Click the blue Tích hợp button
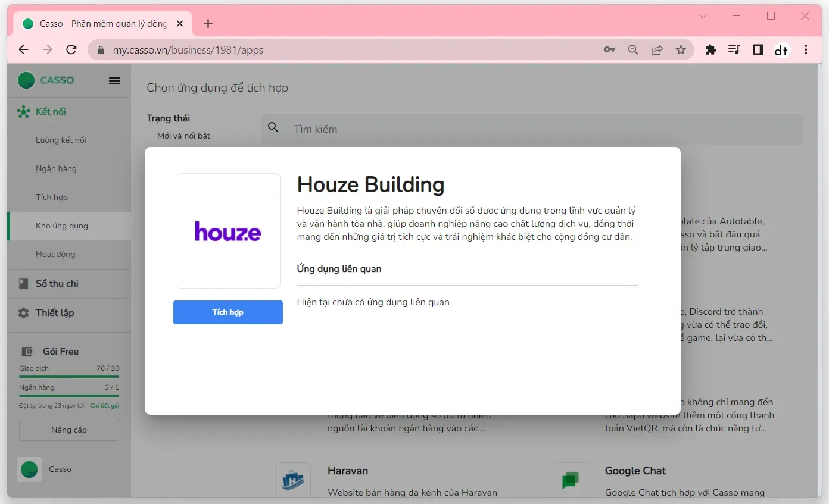Screen dimensions: 829x504 227,312
